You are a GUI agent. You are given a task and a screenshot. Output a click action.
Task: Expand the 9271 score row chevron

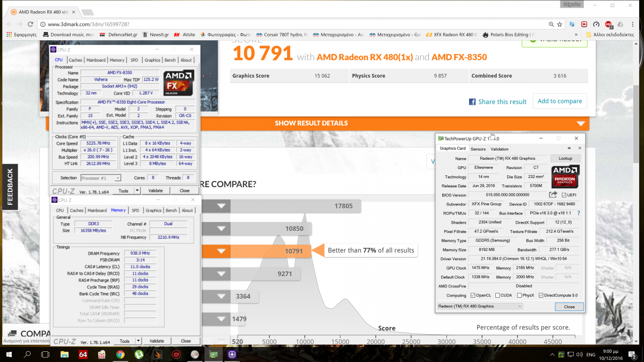point(222,274)
